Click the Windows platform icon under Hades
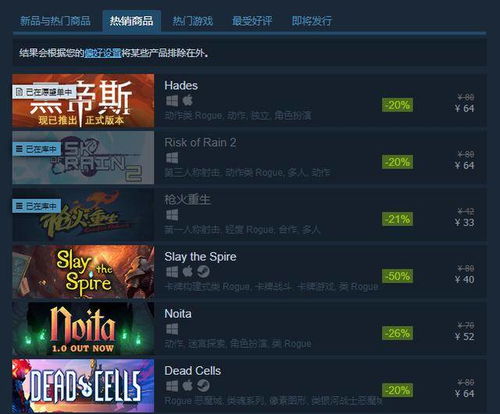The height and width of the screenshot is (414, 500). 172,101
